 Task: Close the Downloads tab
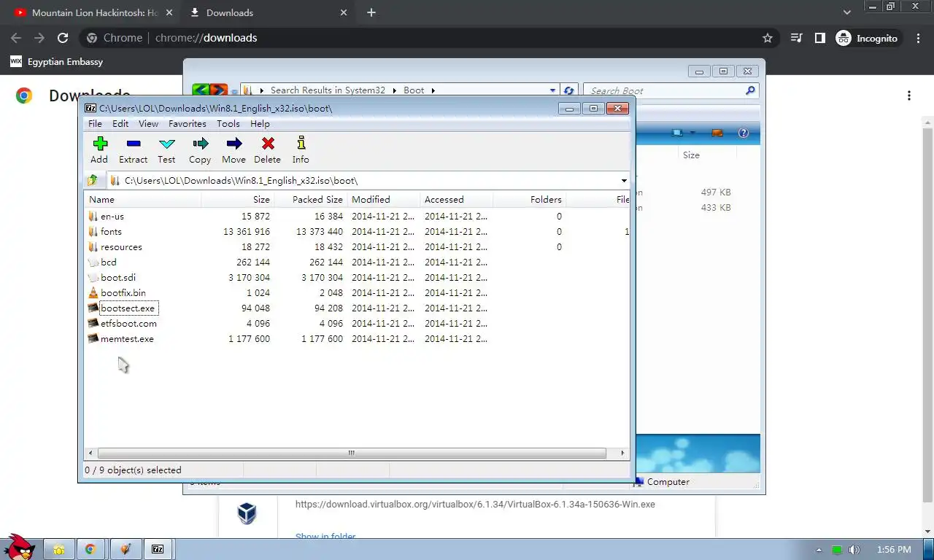(344, 12)
